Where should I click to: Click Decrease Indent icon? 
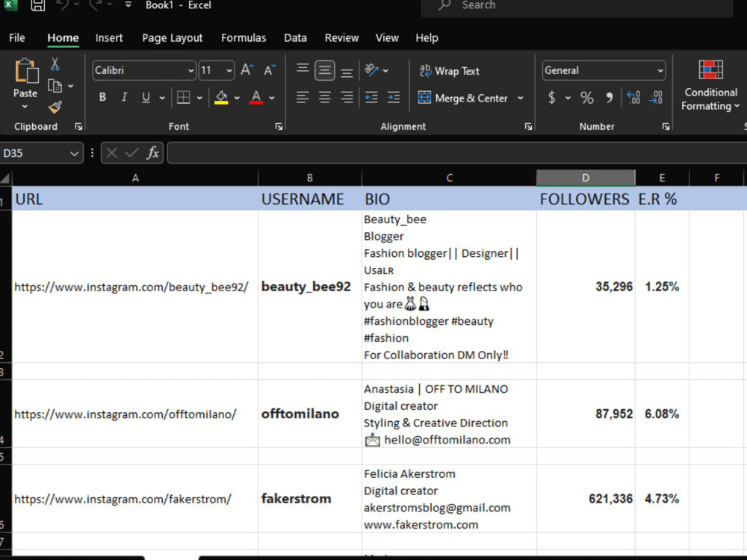[371, 98]
